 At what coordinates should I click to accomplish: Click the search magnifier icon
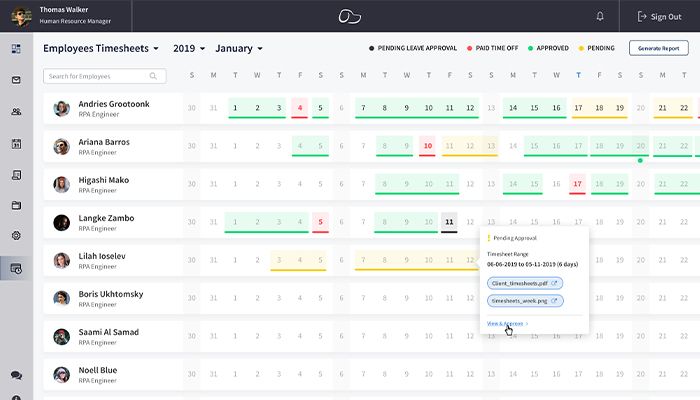tap(153, 76)
